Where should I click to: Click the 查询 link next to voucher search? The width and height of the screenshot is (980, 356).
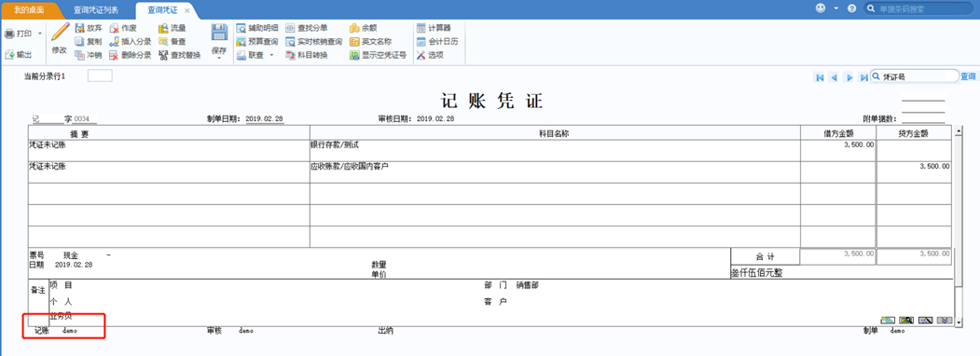pyautogui.click(x=968, y=76)
